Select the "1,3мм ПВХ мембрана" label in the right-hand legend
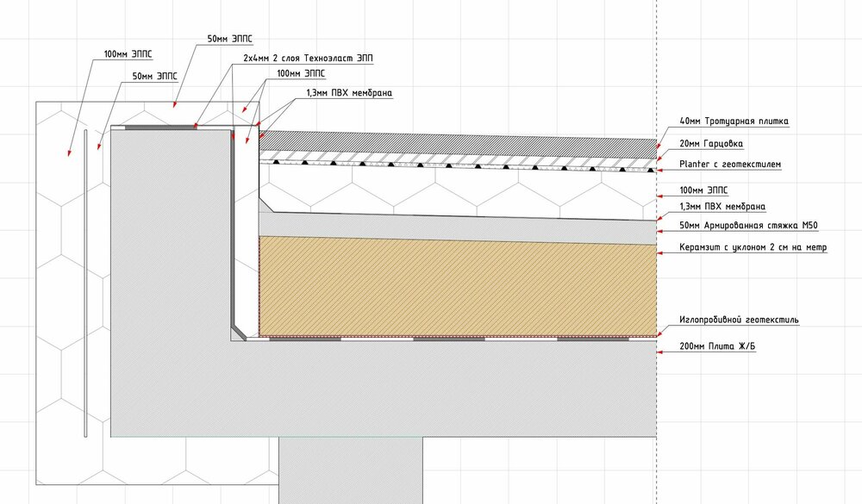 (x=721, y=207)
